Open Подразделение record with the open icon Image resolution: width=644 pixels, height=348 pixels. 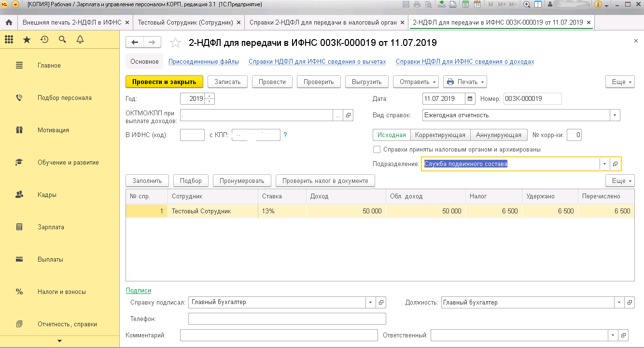click(x=616, y=164)
